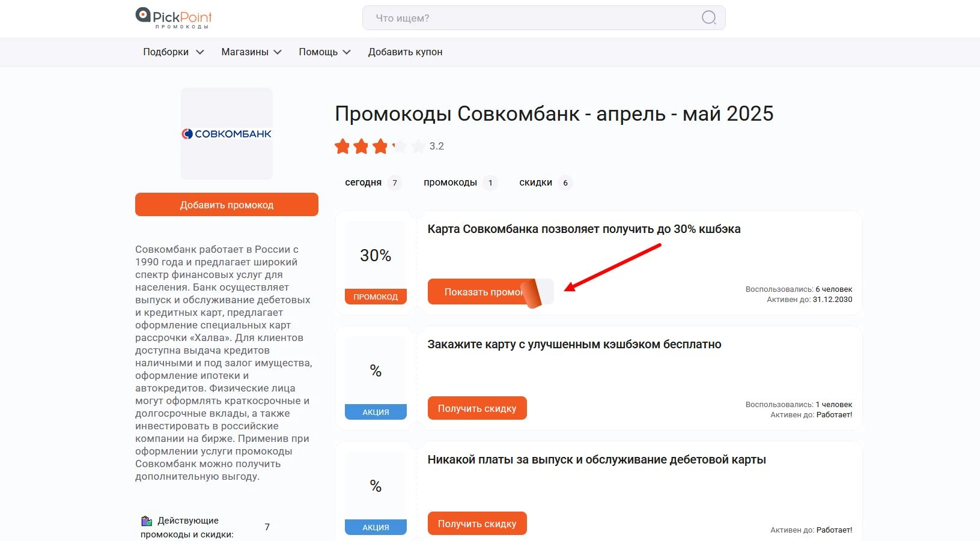
Task: Click the Действующие промокоды shopping bag icon
Action: [x=147, y=521]
